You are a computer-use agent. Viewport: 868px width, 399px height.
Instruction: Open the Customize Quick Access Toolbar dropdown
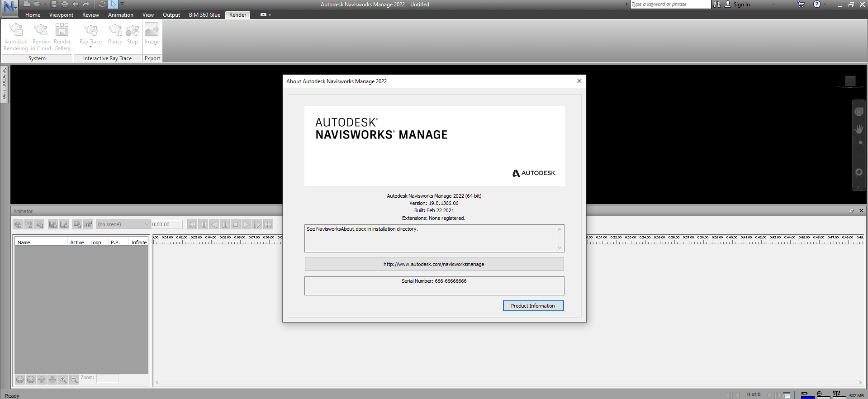point(122,4)
